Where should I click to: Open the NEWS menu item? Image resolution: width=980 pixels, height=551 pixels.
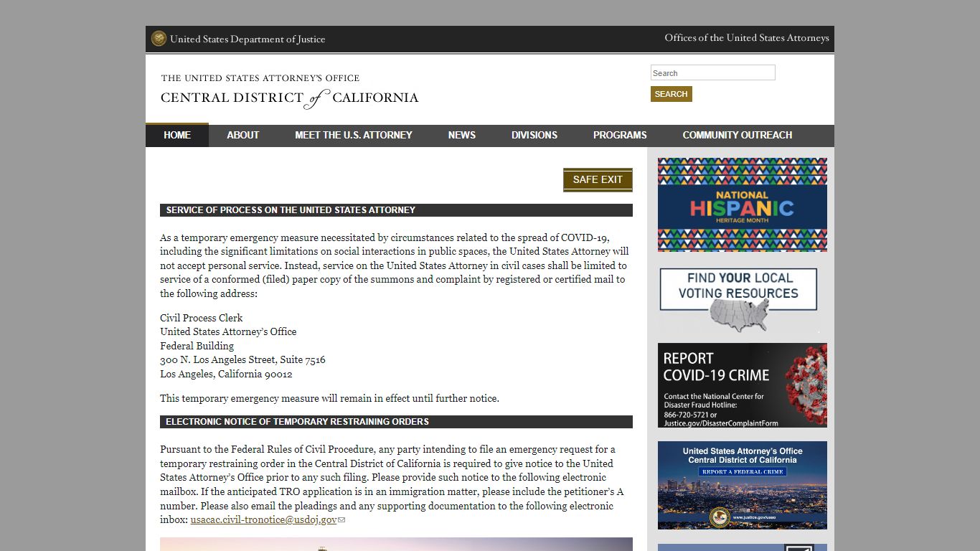462,135
